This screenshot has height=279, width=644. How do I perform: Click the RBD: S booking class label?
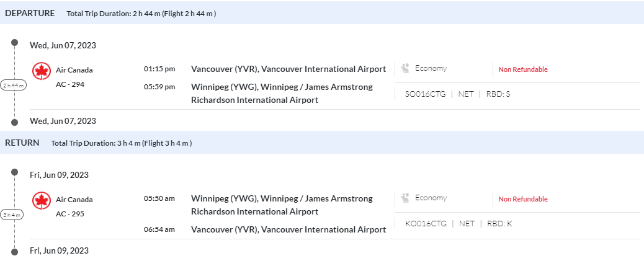coord(499,94)
